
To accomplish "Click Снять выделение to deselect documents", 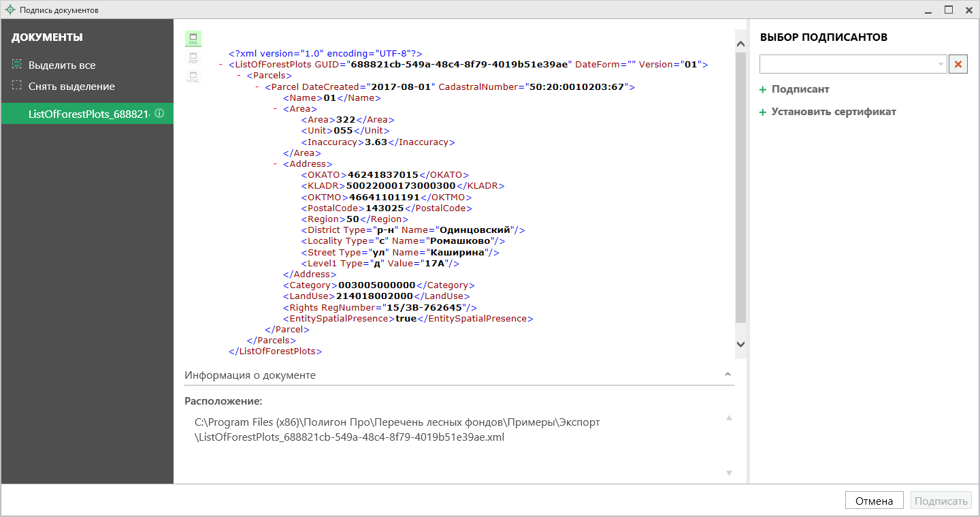I will point(71,87).
